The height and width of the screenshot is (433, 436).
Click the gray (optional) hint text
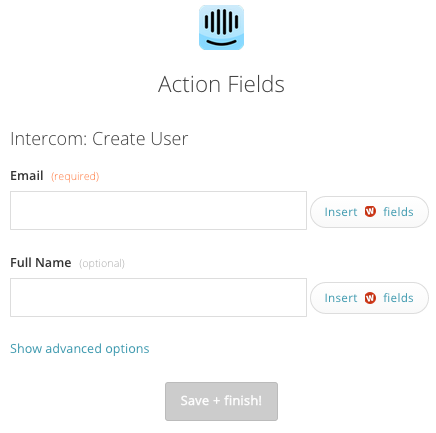coord(102,263)
